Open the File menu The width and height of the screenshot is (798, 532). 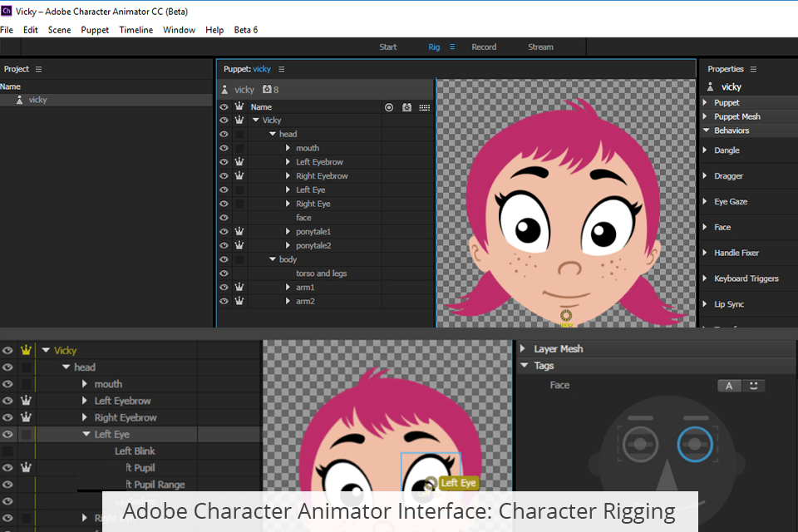tap(7, 30)
